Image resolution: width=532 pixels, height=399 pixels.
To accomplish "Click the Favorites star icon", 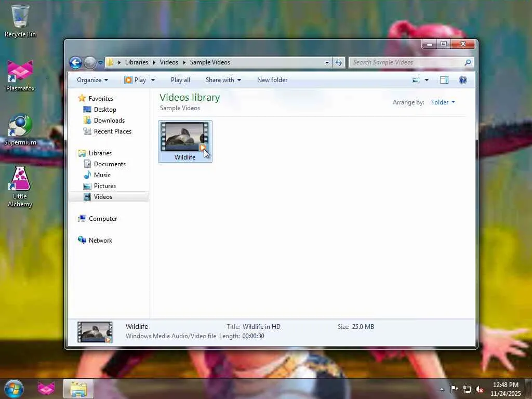I will pyautogui.click(x=82, y=98).
